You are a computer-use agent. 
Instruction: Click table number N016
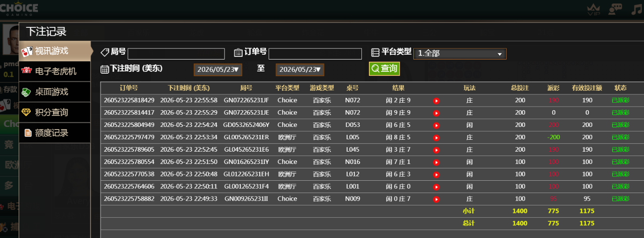353,162
